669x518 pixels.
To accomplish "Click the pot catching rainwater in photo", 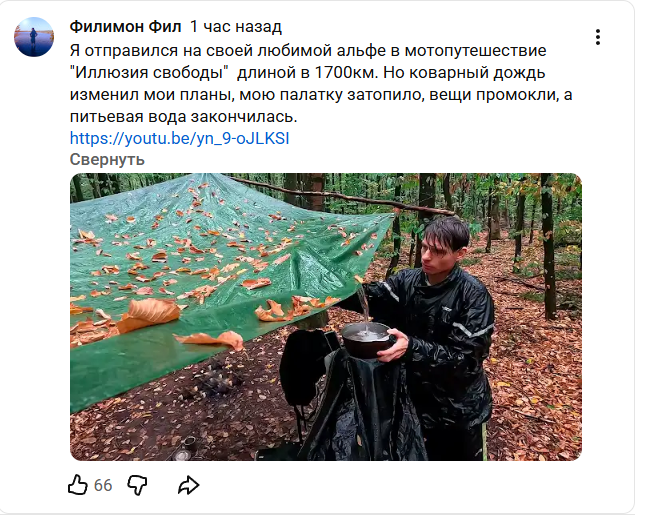I will 367,339.
